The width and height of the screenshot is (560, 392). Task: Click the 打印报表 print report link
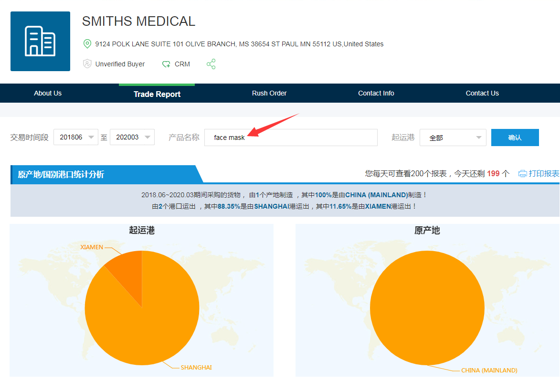coord(544,174)
